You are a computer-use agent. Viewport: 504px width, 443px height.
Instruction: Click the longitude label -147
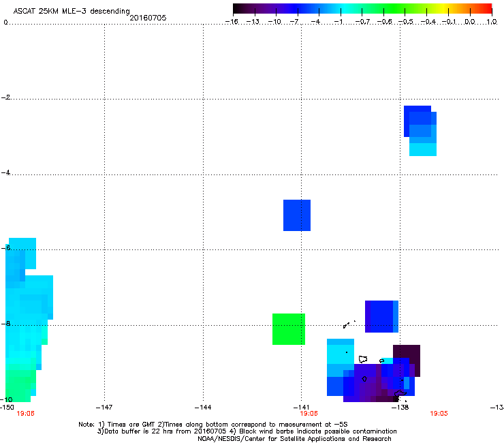click(104, 408)
